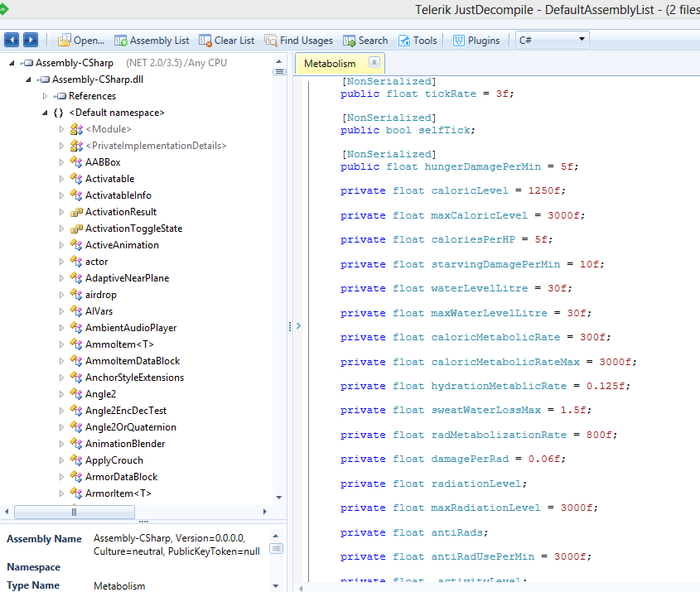Click the sweatWaterLossMax field name
This screenshot has width=700, height=592.
(x=486, y=410)
